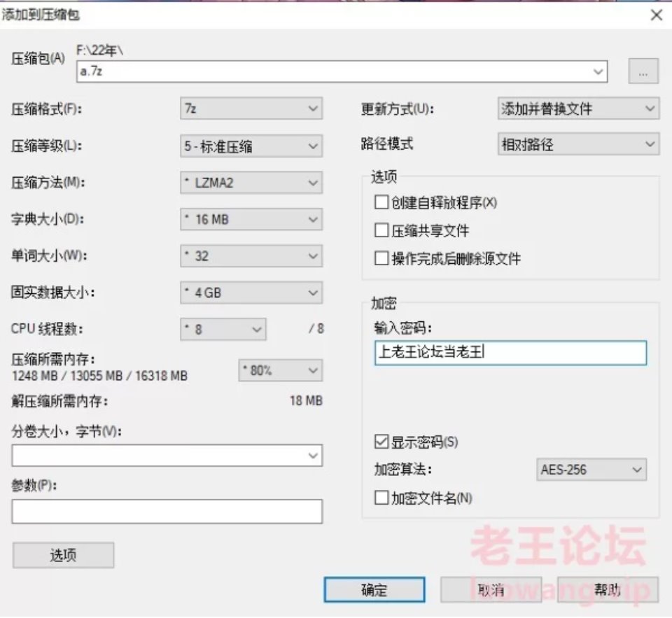The height and width of the screenshot is (618, 672).
Task: Click the 18 MB decompression memory value
Action: tap(306, 401)
